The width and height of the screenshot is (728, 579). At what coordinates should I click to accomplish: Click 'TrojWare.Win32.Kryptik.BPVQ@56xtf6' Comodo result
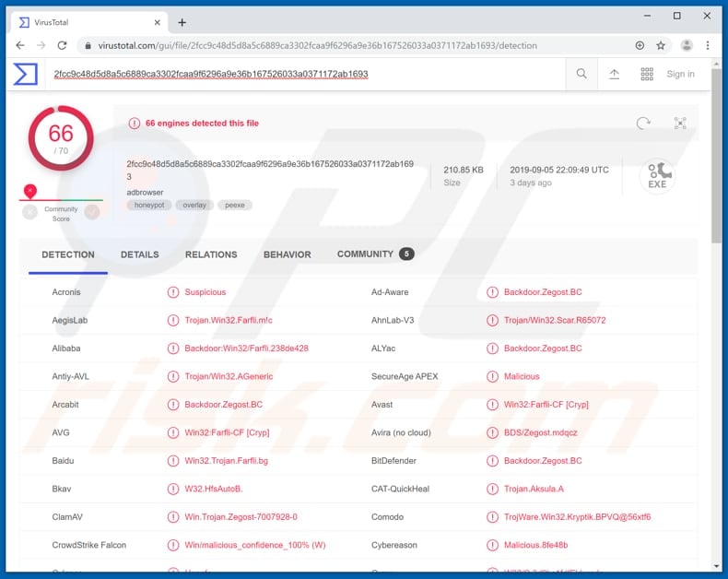(578, 516)
